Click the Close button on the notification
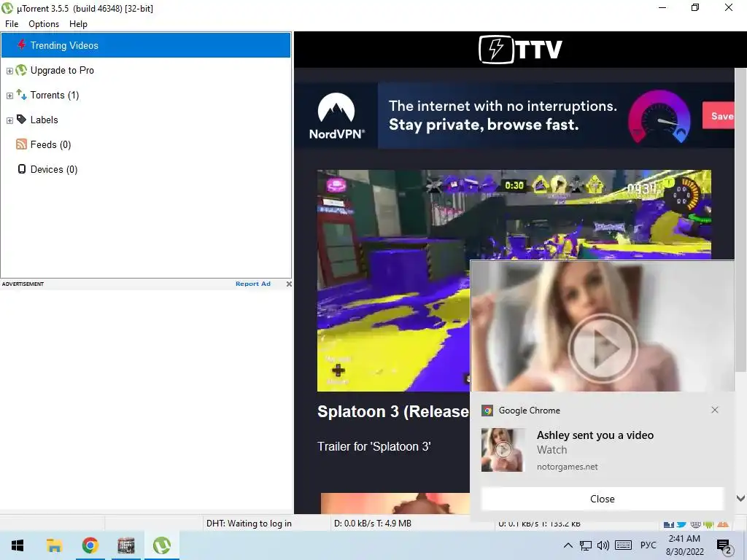Screen dimensions: 747x560 [x=602, y=499]
